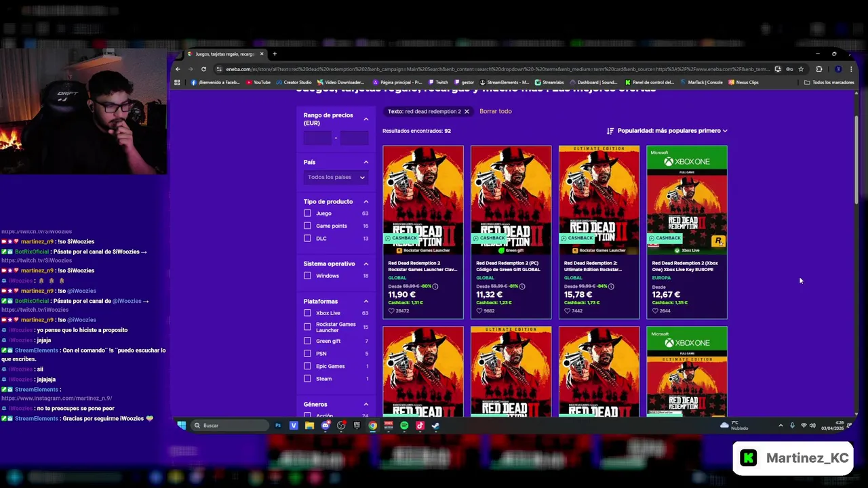The height and width of the screenshot is (488, 868).
Task: Open the Twitch bookmark
Action: pyautogui.click(x=438, y=83)
